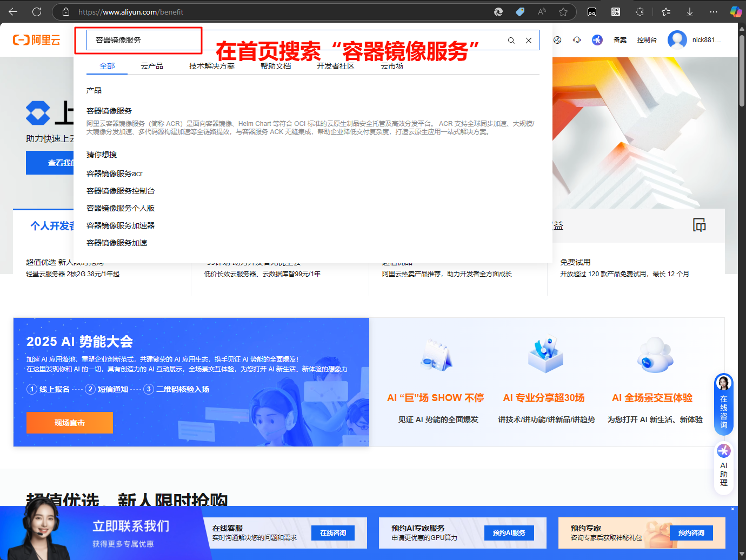The height and width of the screenshot is (560, 746).
Task: Open the favorites list
Action: pyautogui.click(x=666, y=12)
